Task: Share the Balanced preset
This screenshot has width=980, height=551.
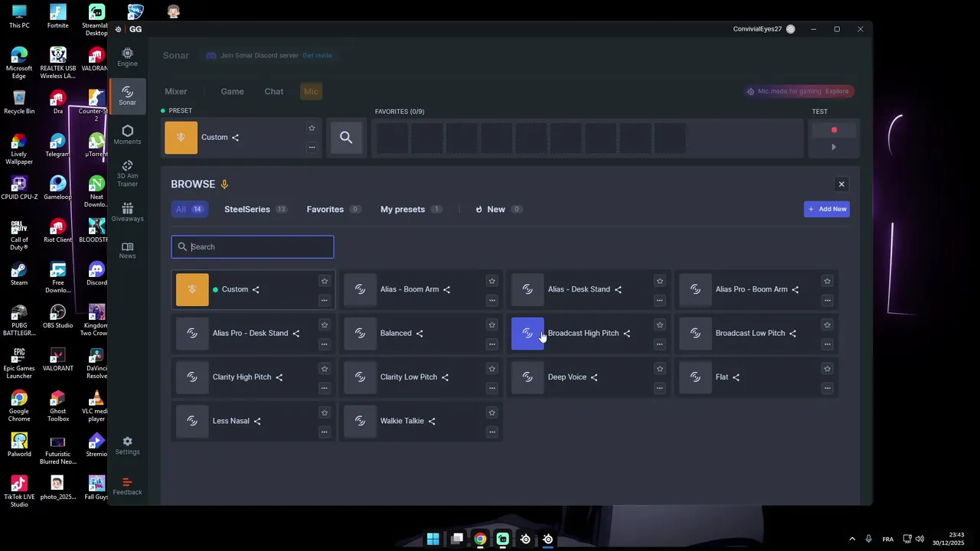Action: [x=419, y=334]
